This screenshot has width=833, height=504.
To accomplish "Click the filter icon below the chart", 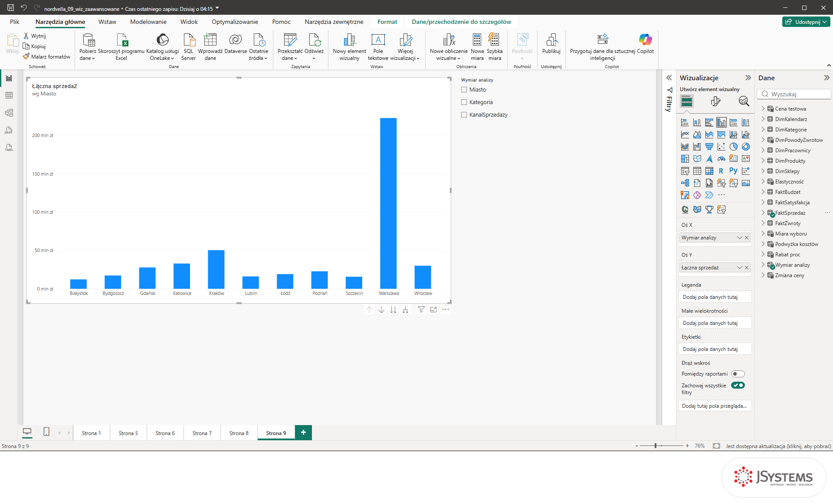I will coord(421,309).
